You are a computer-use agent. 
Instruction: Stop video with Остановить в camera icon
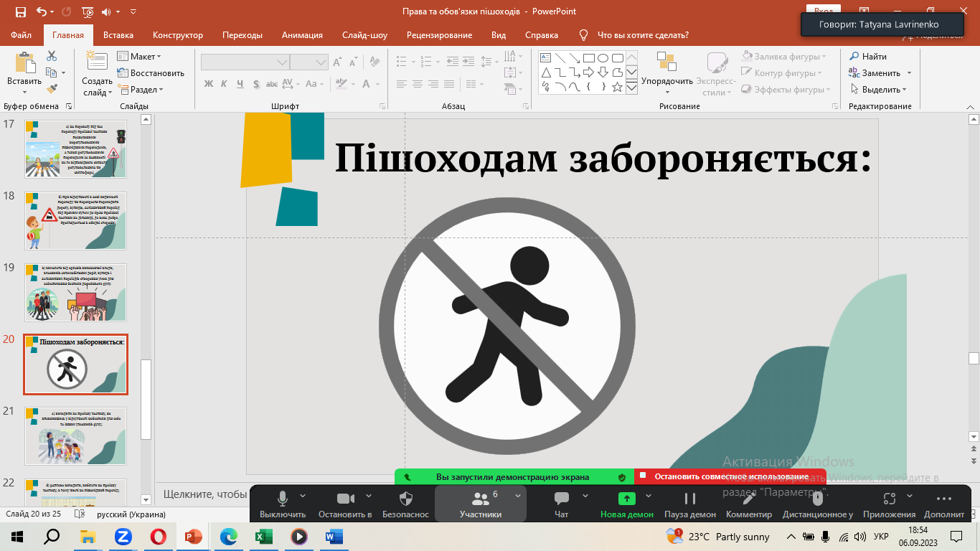(x=345, y=504)
